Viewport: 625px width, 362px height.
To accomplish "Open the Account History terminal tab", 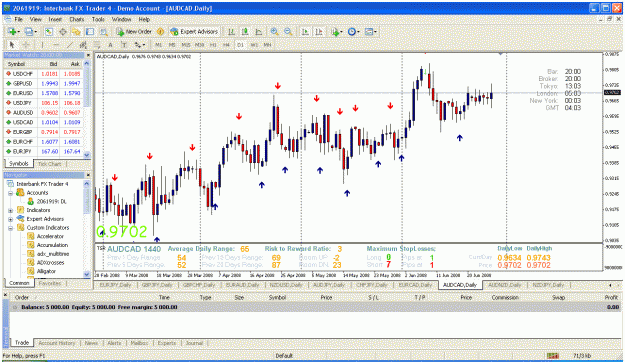I will pyautogui.click(x=57, y=343).
